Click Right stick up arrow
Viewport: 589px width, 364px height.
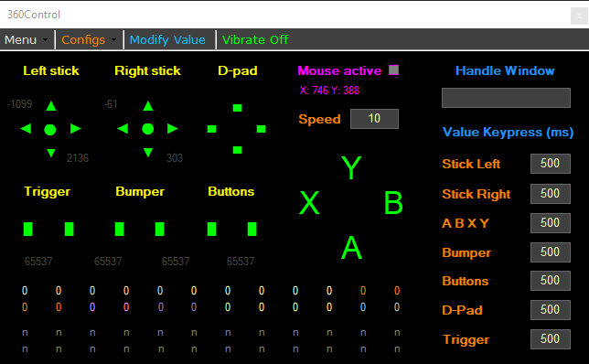(x=148, y=106)
